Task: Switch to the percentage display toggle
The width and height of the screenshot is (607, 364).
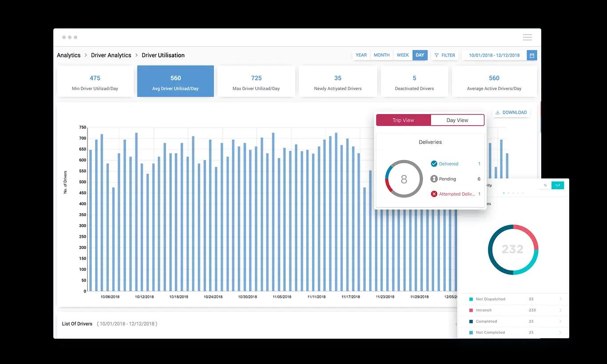Action: [545, 186]
